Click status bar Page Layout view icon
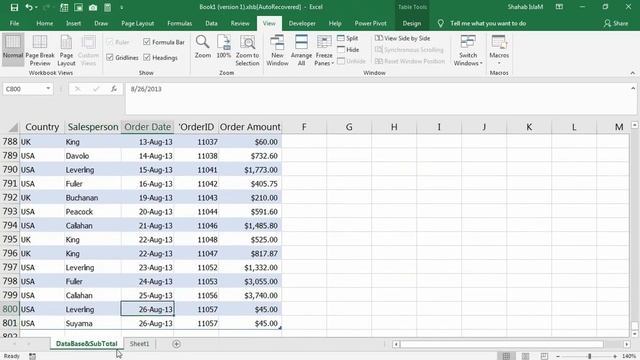Image resolution: width=640 pixels, height=360 pixels. point(525,356)
